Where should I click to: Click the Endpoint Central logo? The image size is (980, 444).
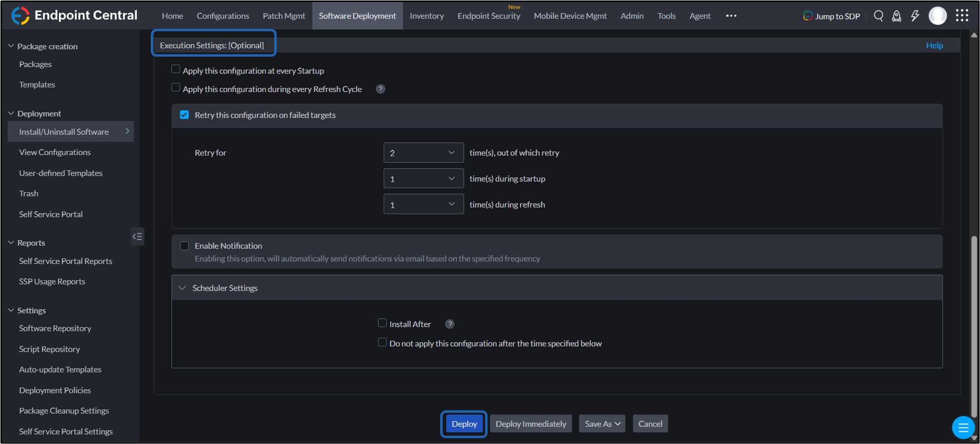pyautogui.click(x=74, y=16)
